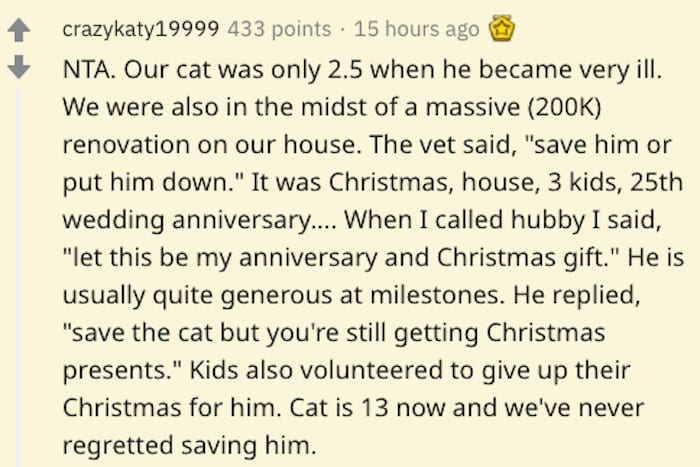Viewport: 700px width, 467px height.
Task: Click the gold award badge icon
Action: 499,30
